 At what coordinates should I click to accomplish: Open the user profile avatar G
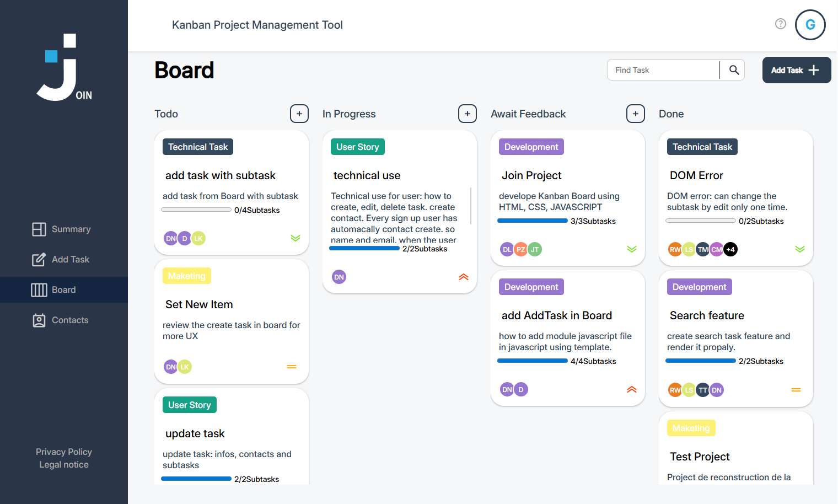810,25
